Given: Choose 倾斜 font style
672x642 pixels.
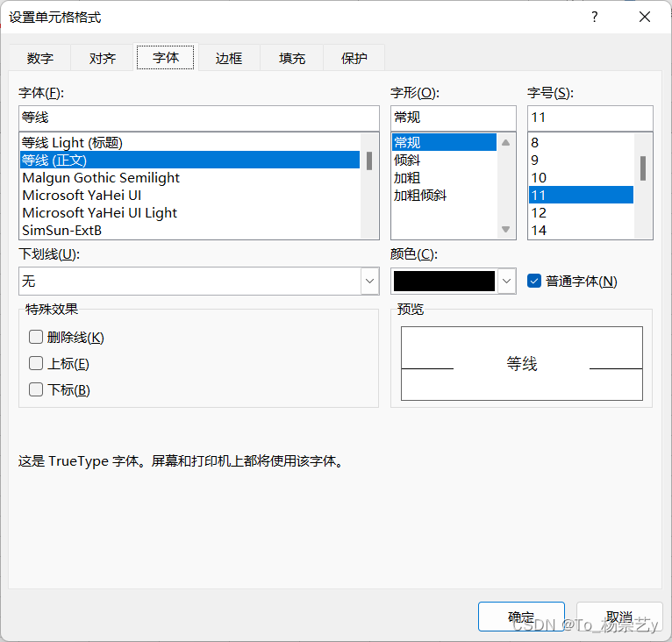Looking at the screenshot, I should [x=444, y=160].
